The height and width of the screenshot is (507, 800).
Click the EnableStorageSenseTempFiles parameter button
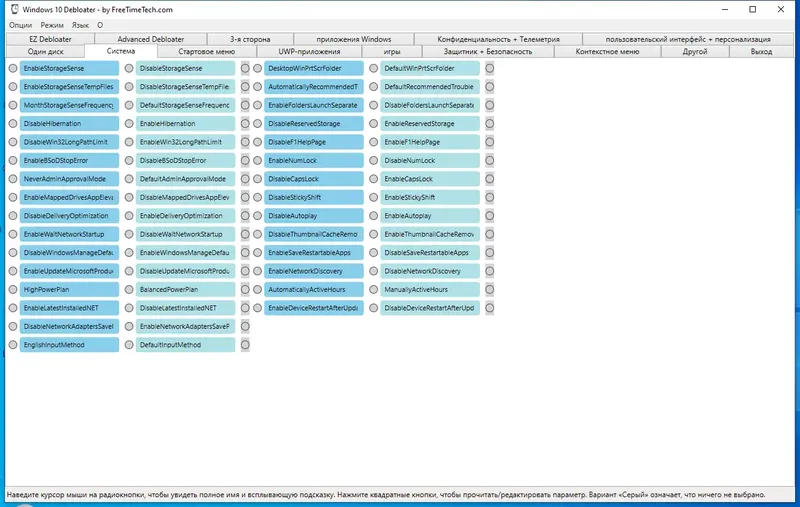[69, 87]
